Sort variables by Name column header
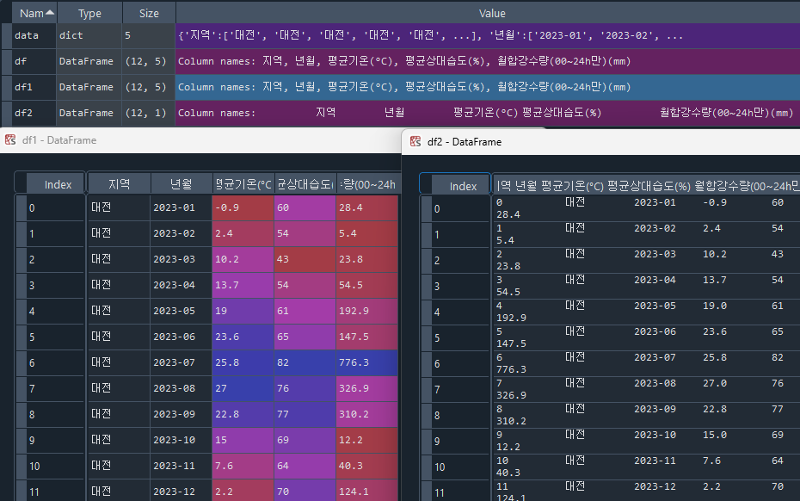The width and height of the screenshot is (800, 501). 35,13
